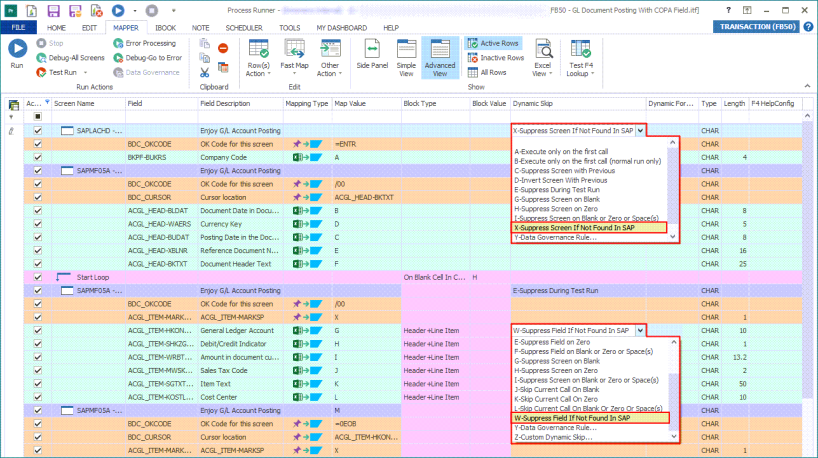The image size is (818, 458).
Task: Switch to Advanced View
Action: tap(440, 57)
